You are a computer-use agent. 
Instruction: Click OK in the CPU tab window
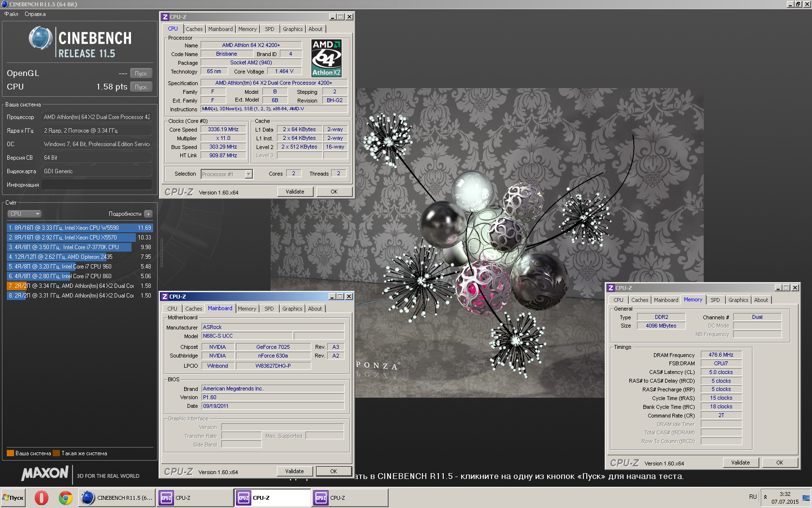tap(334, 192)
